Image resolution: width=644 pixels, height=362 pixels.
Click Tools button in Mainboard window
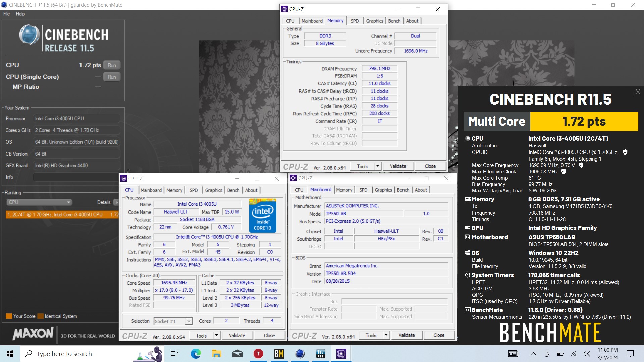point(371,335)
